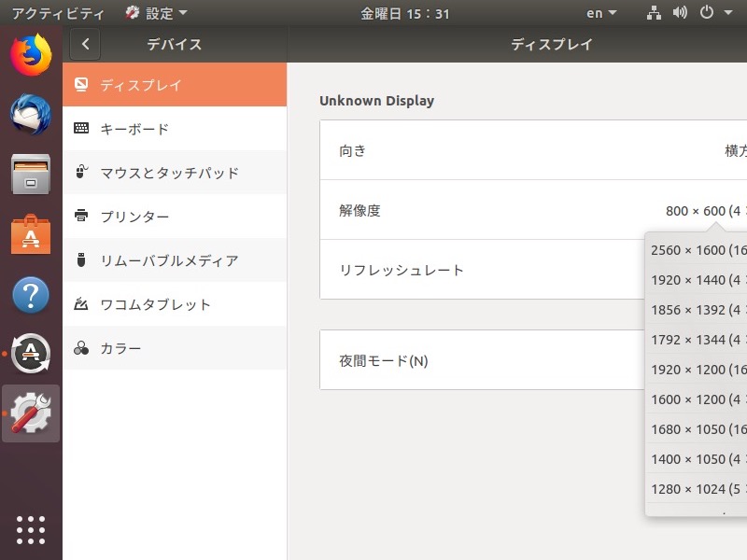Open the 設定 application menu
747x560 pixels.
(156, 13)
